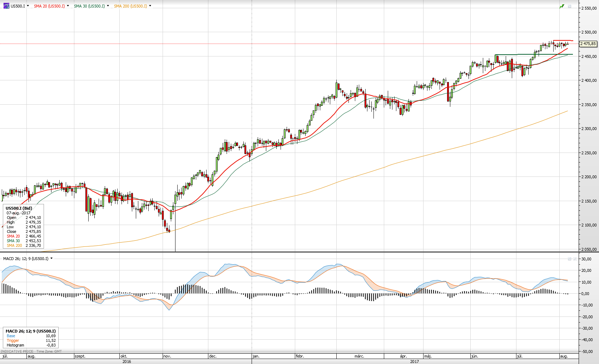Image resolution: width=599 pixels, height=364 pixels.
Task: Click the US500.I instrument label
Action: (18, 6)
